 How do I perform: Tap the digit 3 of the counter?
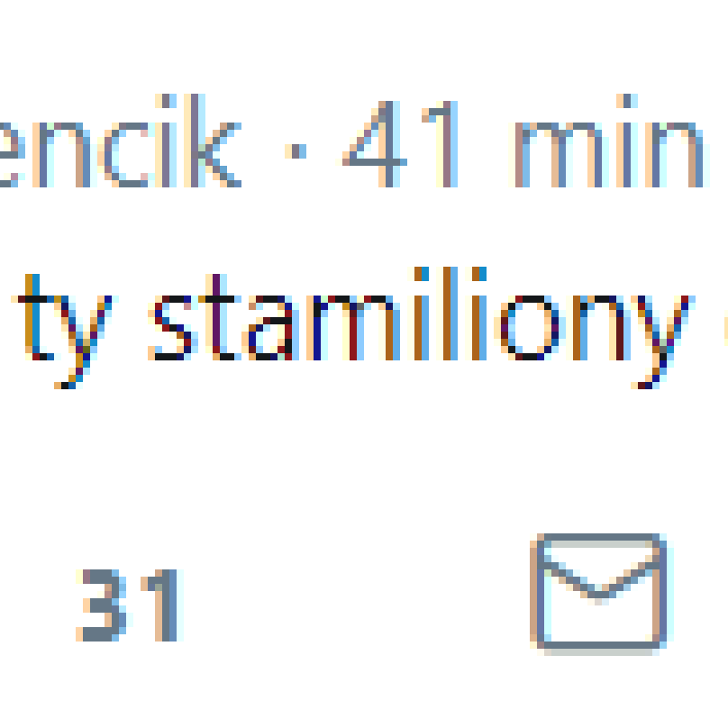pyautogui.click(x=101, y=605)
